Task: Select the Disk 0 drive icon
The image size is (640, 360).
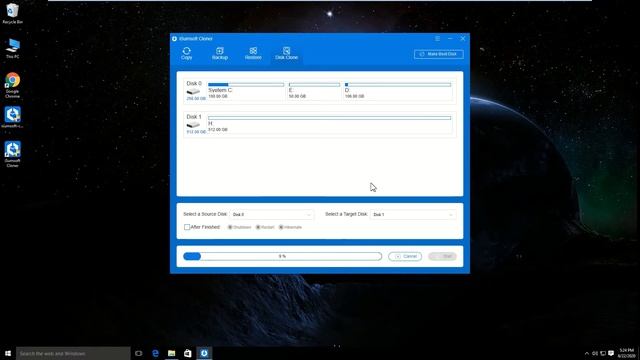Action: [193, 92]
